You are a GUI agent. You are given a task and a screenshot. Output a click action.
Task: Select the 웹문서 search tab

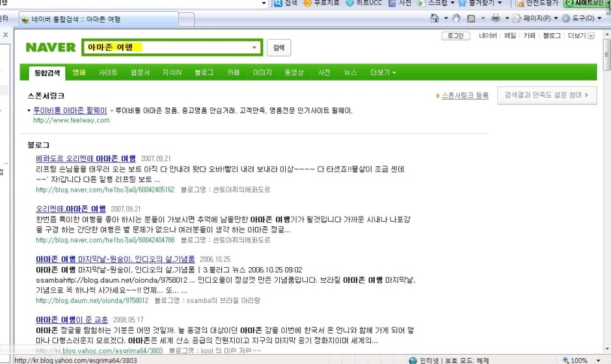coord(140,72)
